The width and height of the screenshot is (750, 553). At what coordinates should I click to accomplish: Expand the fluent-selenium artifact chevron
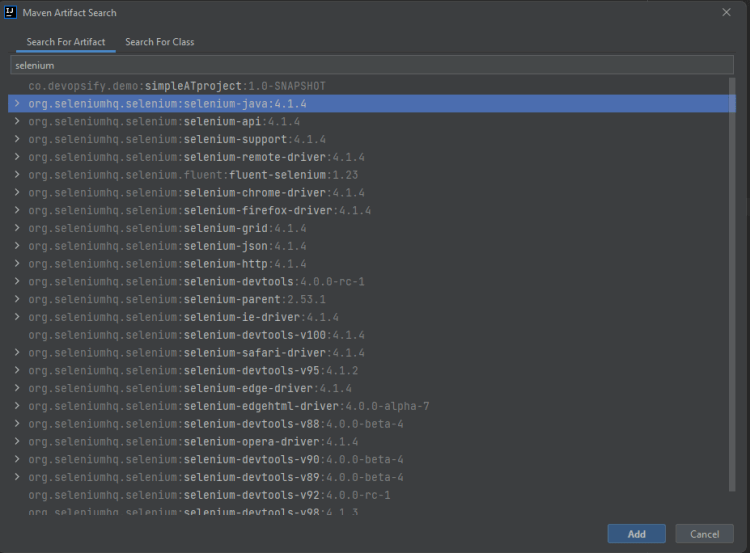[16, 175]
